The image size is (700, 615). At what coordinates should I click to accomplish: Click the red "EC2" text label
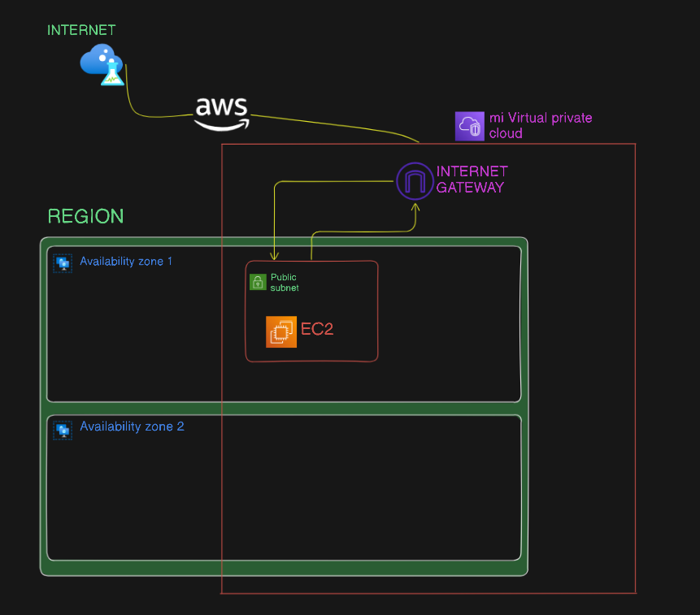[x=317, y=329]
